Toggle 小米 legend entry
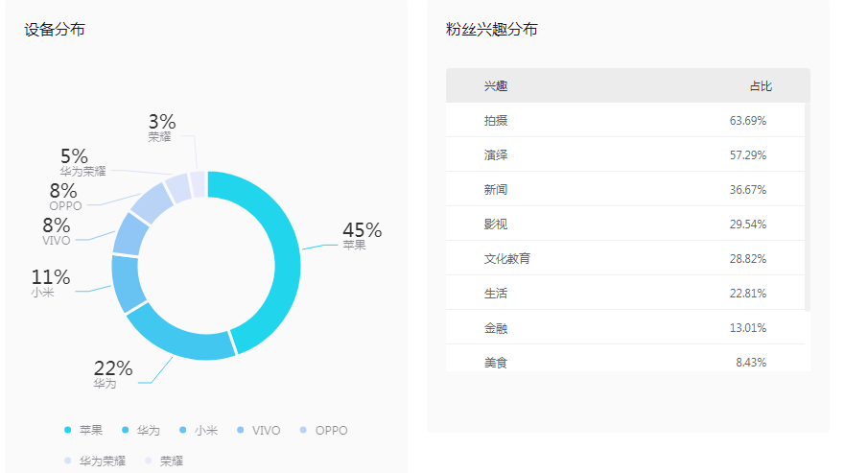The height and width of the screenshot is (473, 868). [184, 430]
